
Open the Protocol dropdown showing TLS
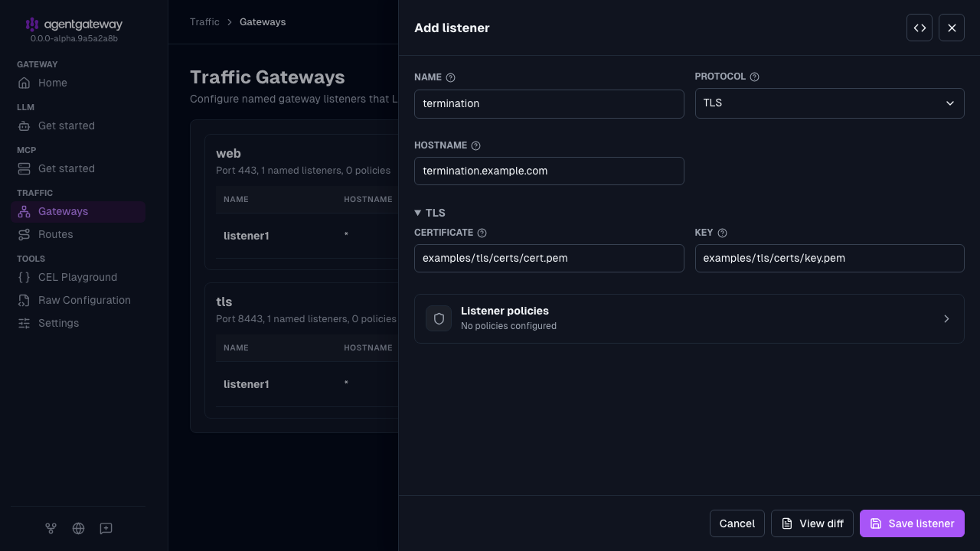coord(829,103)
